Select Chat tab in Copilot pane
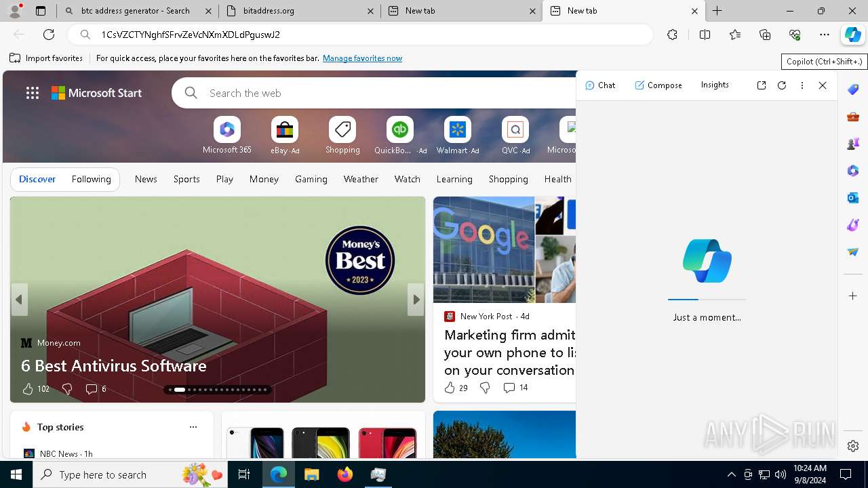Screen dimensions: 868x488 600,85
